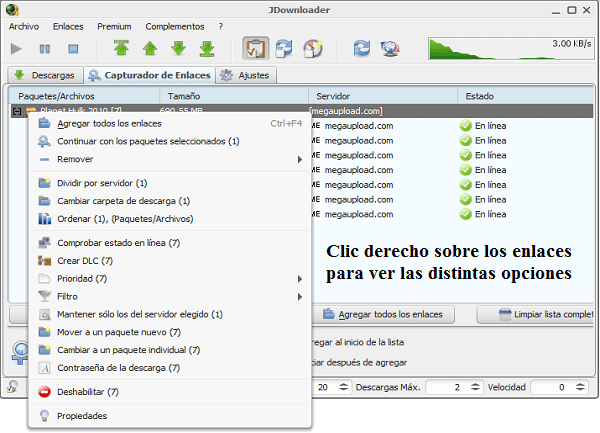Click the Agregar todos los enlaces button
600x433 pixels.
[383, 314]
